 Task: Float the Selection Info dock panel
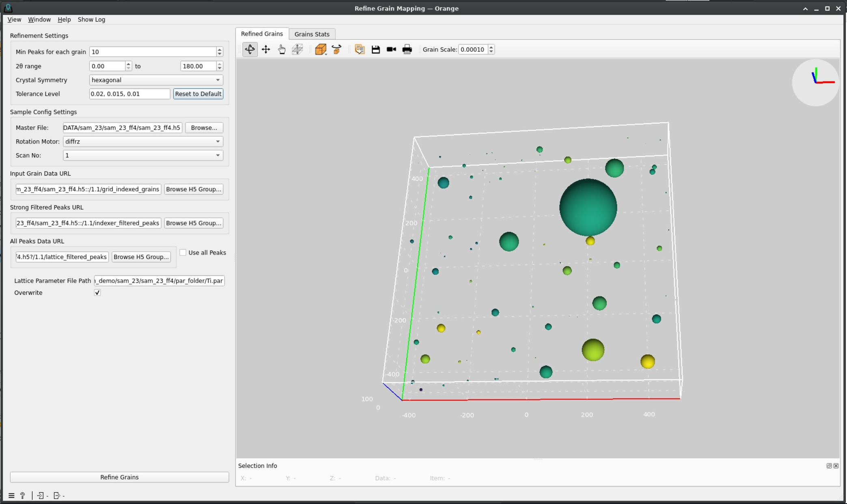coord(829,466)
